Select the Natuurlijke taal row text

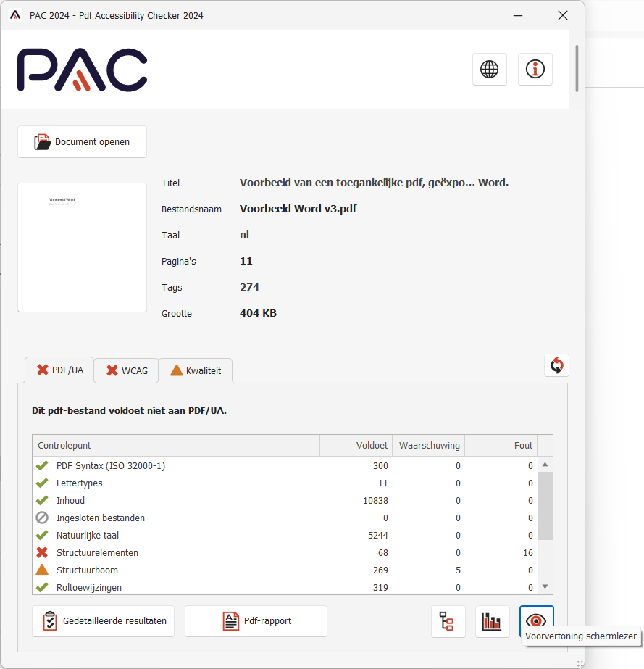88,535
